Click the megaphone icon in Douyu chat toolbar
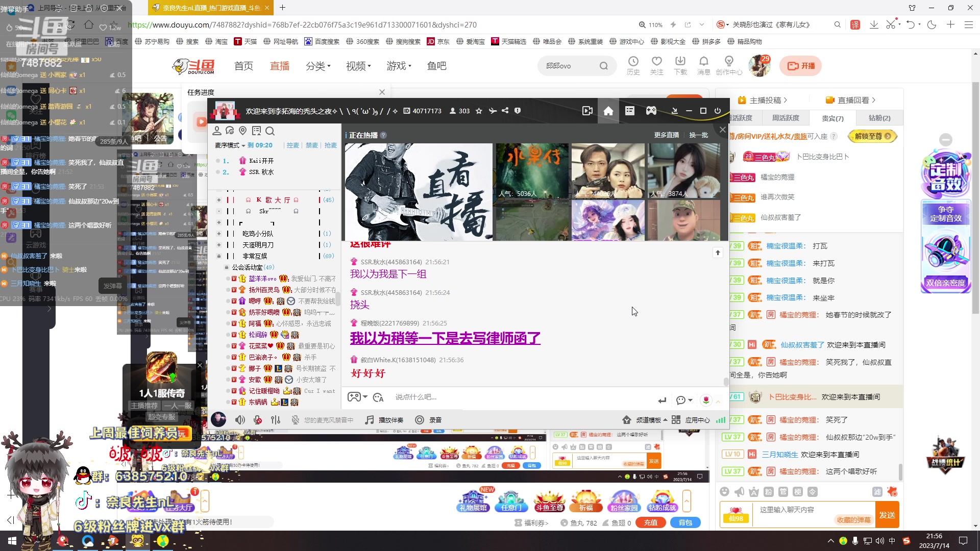The width and height of the screenshot is (980, 551). pyautogui.click(x=739, y=492)
